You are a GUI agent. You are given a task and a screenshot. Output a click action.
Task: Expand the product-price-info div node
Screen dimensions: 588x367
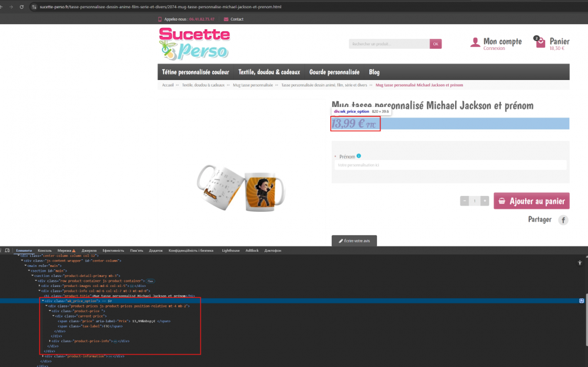tap(50, 341)
